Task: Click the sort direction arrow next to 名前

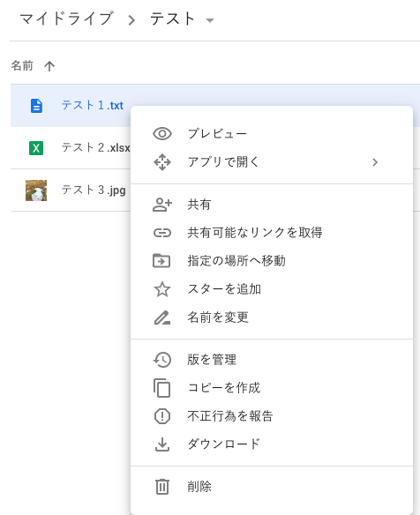Action: pyautogui.click(x=49, y=66)
